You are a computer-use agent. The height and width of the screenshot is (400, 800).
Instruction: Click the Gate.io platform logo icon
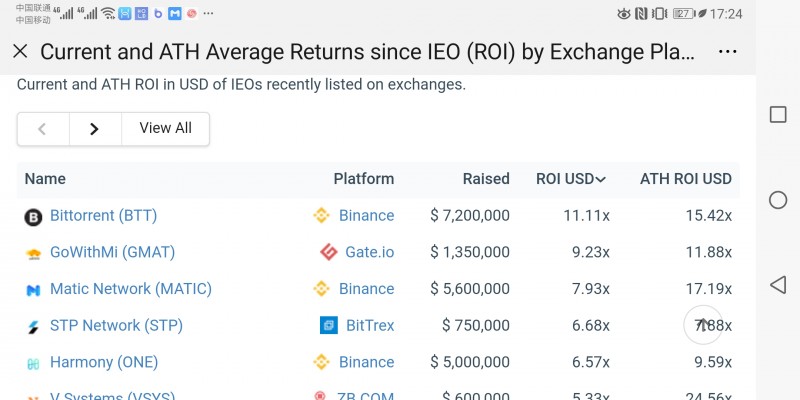pos(327,252)
